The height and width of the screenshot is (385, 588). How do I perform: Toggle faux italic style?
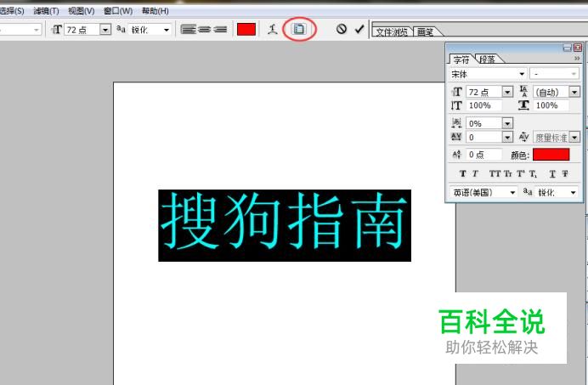475,173
